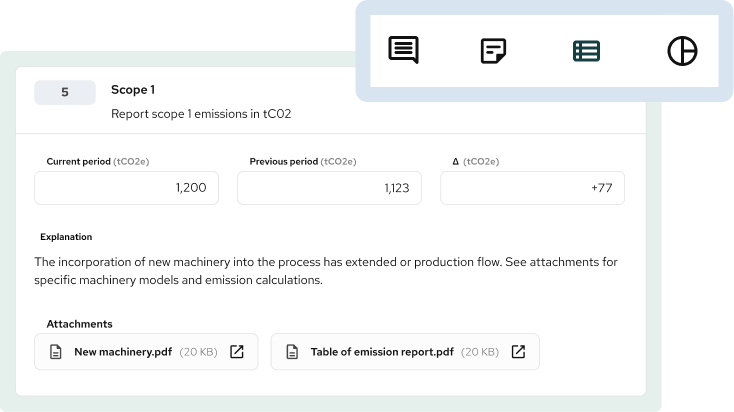This screenshot has height=412, width=734.
Task: Open Table of emission report.pdf external link icon
Action: 518,352
